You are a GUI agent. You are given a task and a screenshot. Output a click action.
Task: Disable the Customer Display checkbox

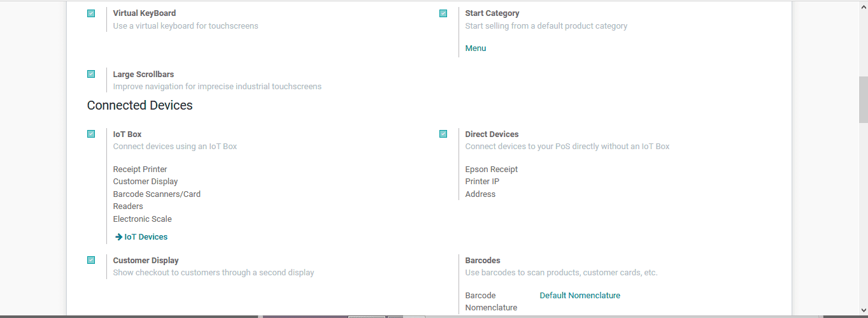(x=91, y=260)
